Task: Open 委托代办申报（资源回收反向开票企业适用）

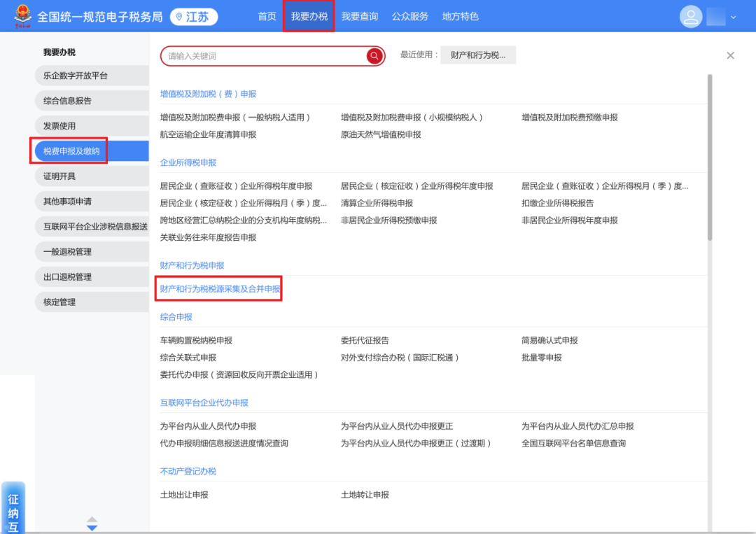Action: tap(240, 374)
